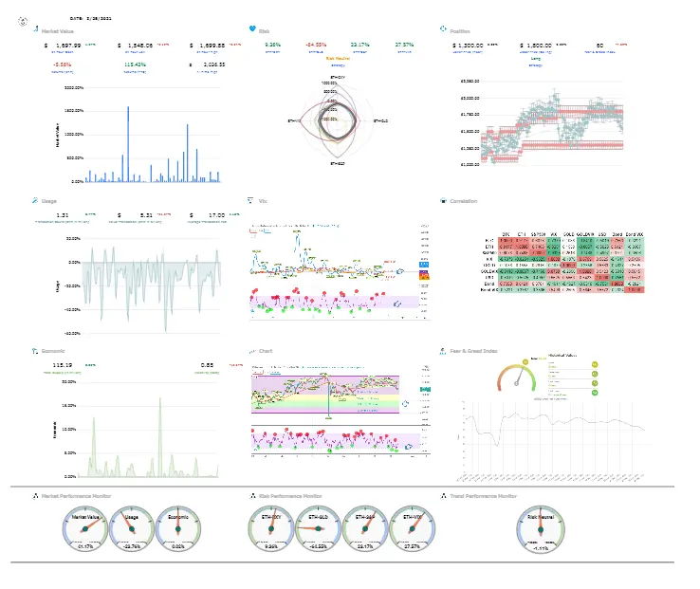The width and height of the screenshot is (700, 589).
Task: Click the arrow icon on Chart oscillator pane
Action: (409, 447)
